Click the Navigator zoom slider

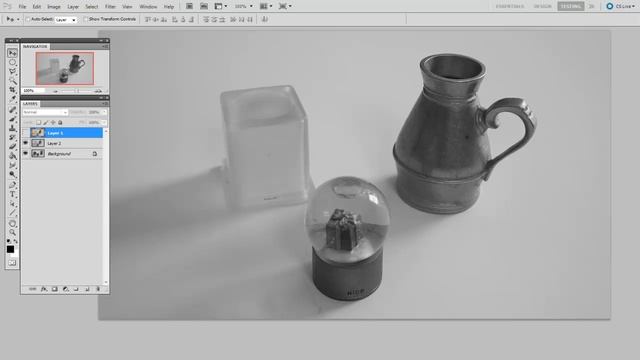pyautogui.click(x=77, y=91)
